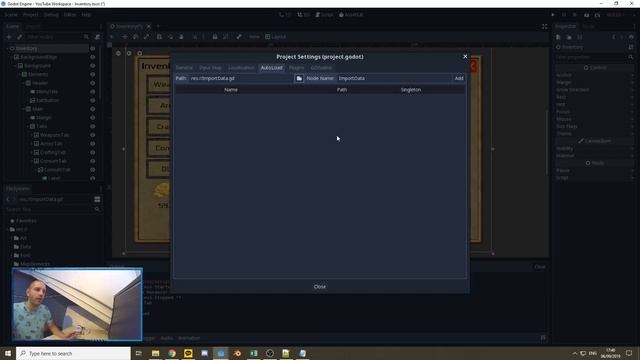Open the Editor menu in Godot
640x360 pixels.
[70, 15]
